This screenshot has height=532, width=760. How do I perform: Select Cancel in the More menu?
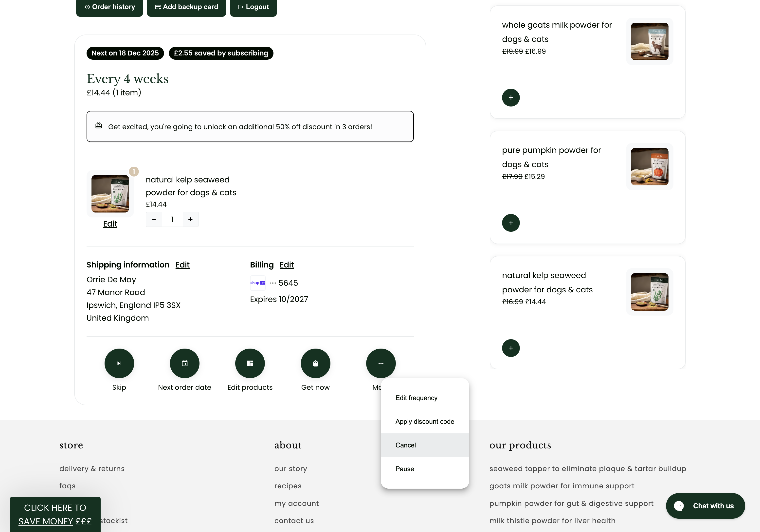tap(425, 445)
